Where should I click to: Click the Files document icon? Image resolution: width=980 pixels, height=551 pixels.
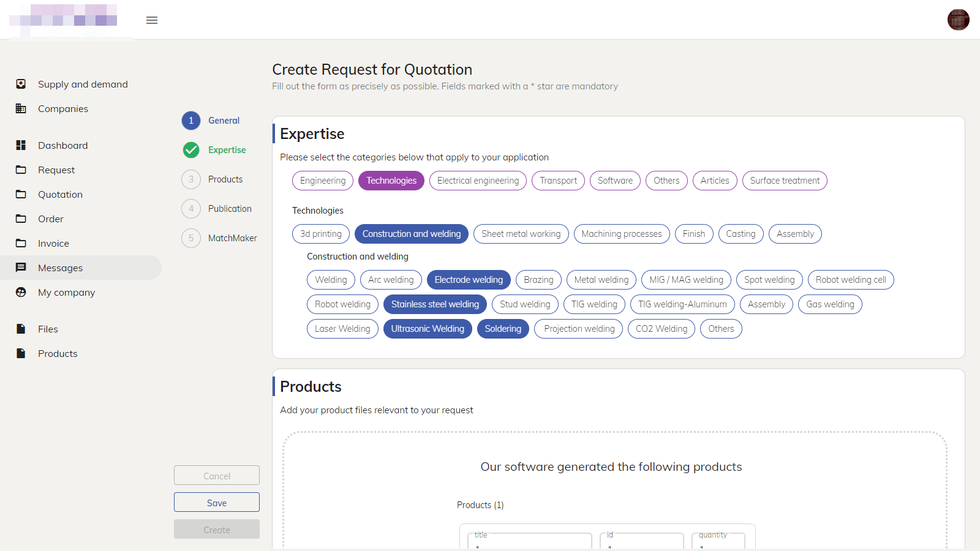21,329
